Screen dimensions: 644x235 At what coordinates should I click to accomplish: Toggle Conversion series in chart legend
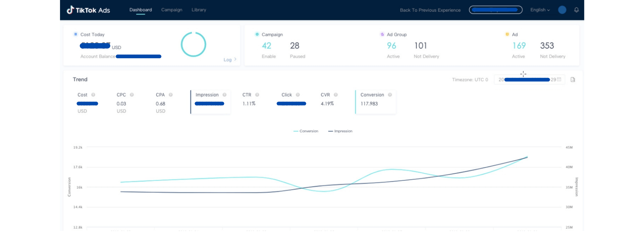coord(306,131)
